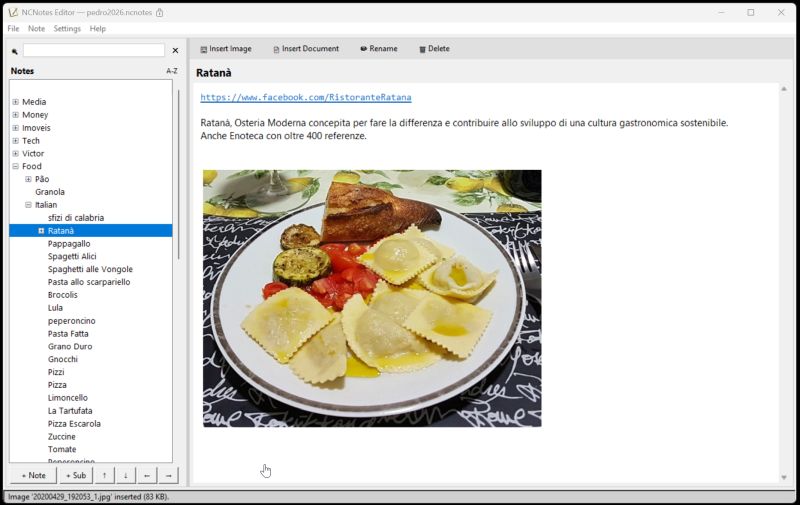The height and width of the screenshot is (505, 800).
Task: Collapse the Italian subnode
Action: (29, 205)
